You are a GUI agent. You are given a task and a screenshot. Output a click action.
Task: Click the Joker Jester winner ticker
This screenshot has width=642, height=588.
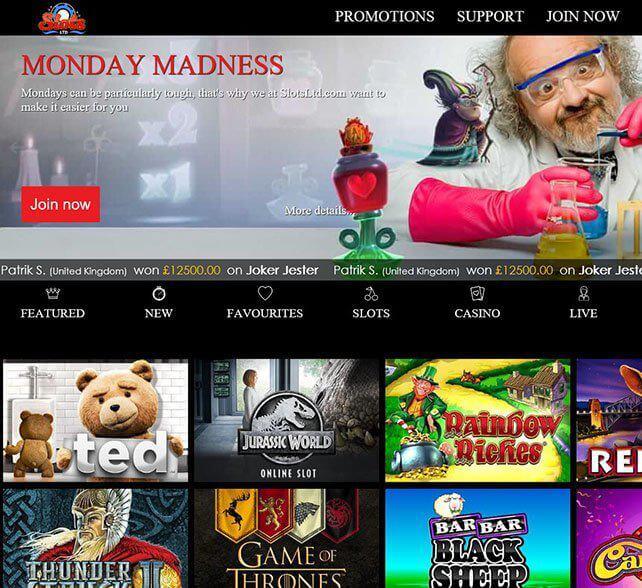[321, 270]
